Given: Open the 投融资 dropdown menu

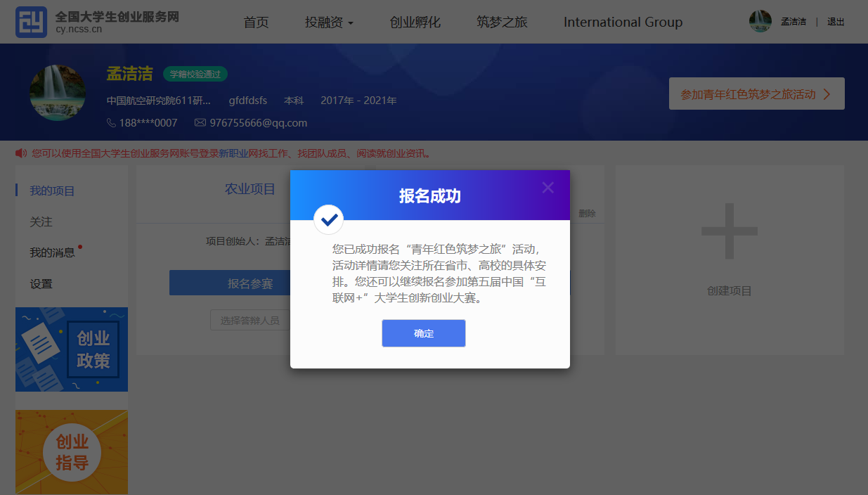Looking at the screenshot, I should click(x=329, y=22).
